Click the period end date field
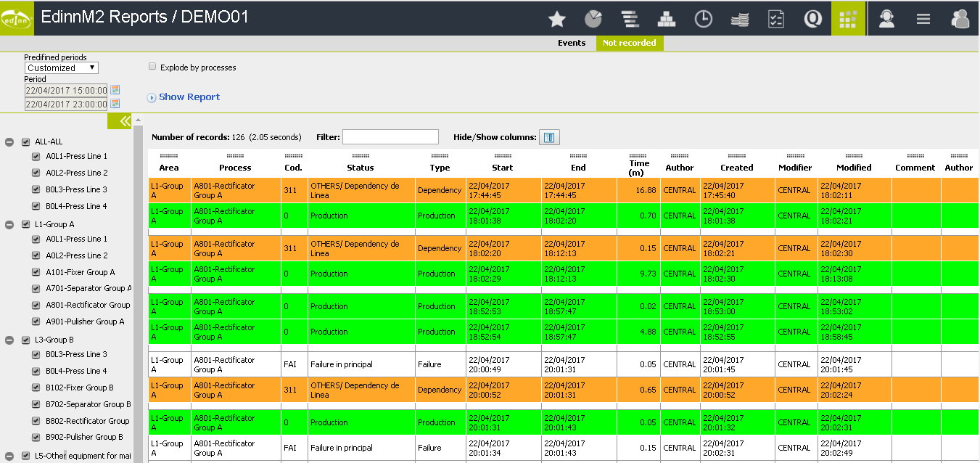Screen dimensions: 980x463 point(66,105)
